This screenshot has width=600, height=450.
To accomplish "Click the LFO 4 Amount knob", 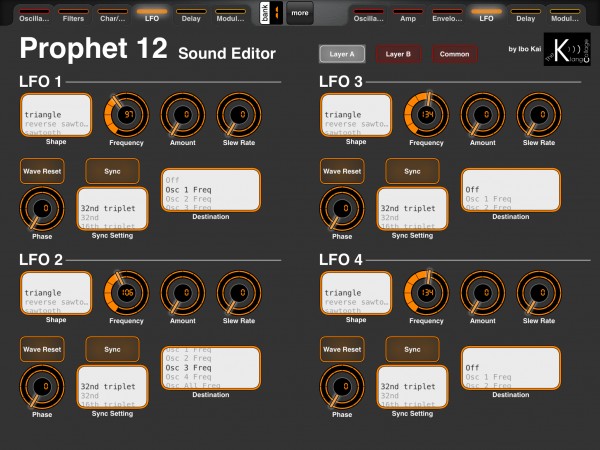I will 483,293.
